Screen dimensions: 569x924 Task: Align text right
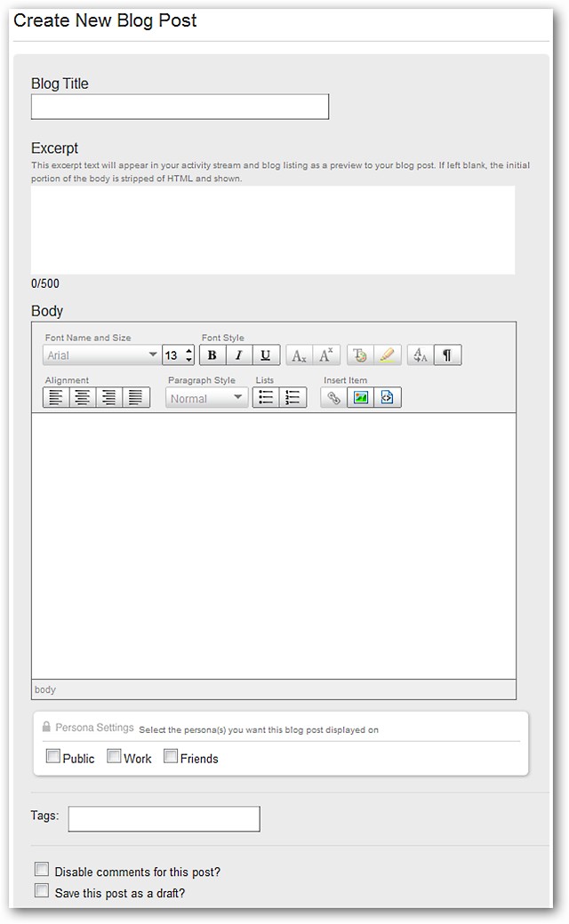(109, 398)
